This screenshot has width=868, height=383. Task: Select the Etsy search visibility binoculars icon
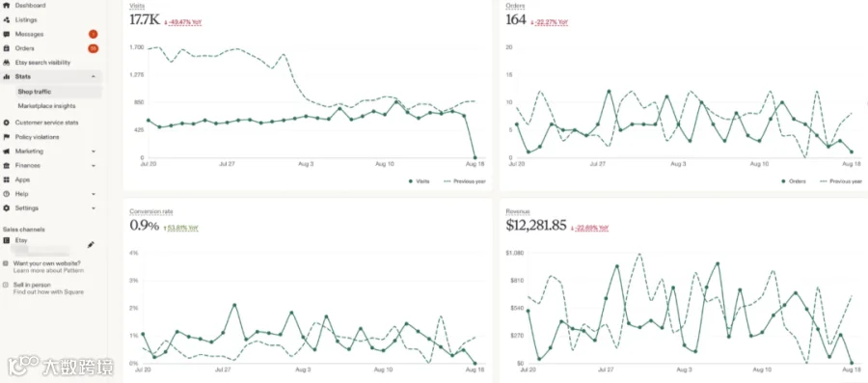click(7, 63)
